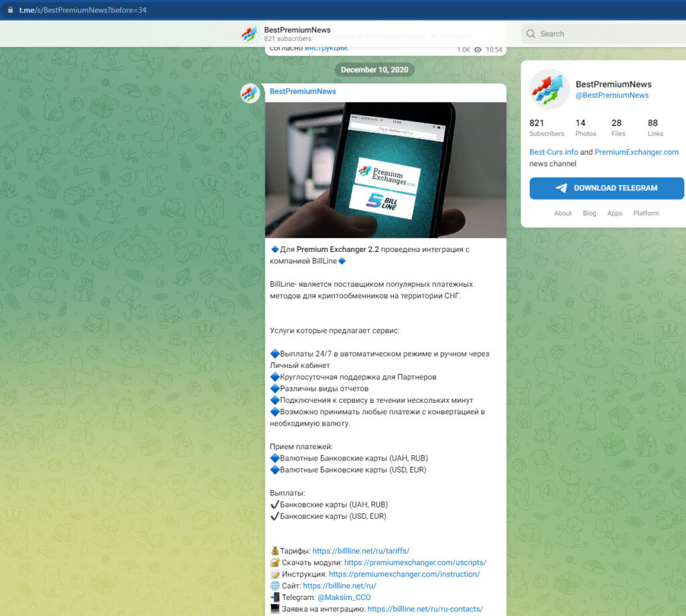686x616 pixels.
Task: Click large channel avatar in sidebar card
Action: click(549, 89)
